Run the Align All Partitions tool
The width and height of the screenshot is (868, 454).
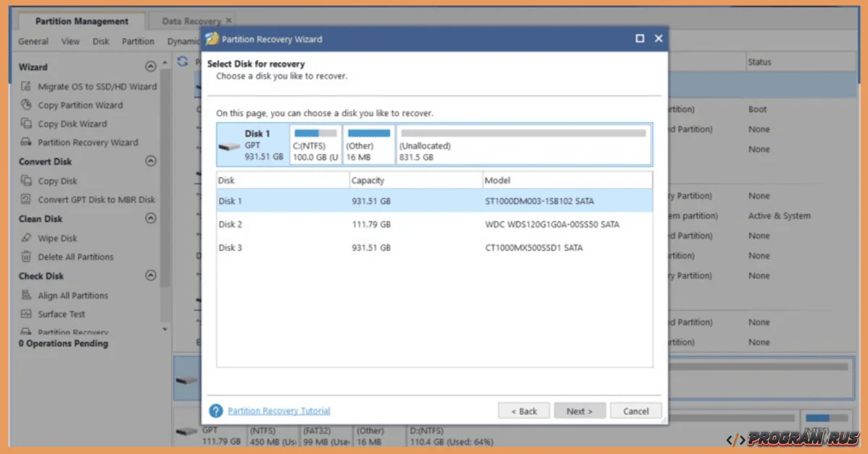(x=73, y=295)
